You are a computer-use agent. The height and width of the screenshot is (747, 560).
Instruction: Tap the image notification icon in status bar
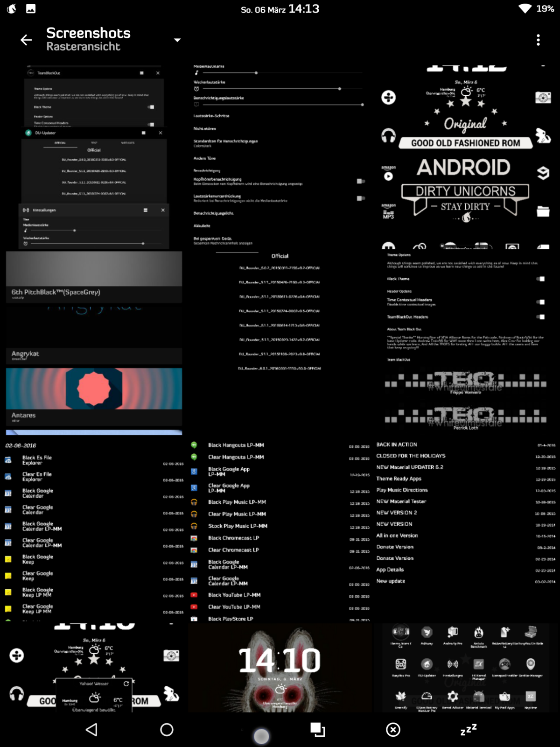click(31, 9)
